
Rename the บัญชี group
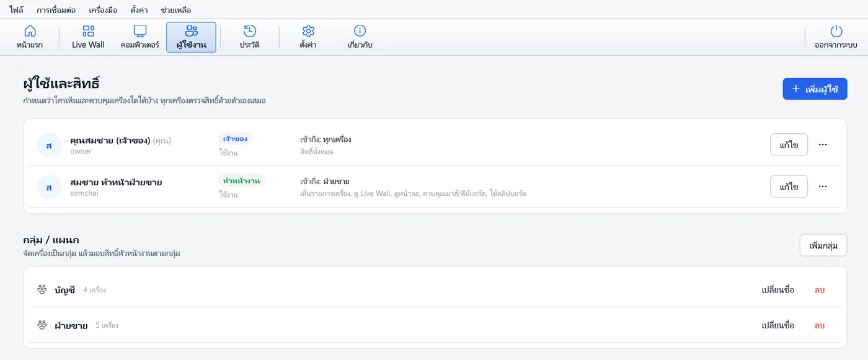pyautogui.click(x=777, y=289)
